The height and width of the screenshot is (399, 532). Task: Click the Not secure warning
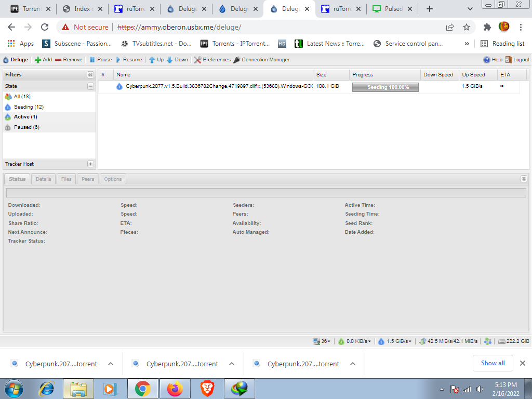[x=85, y=27]
